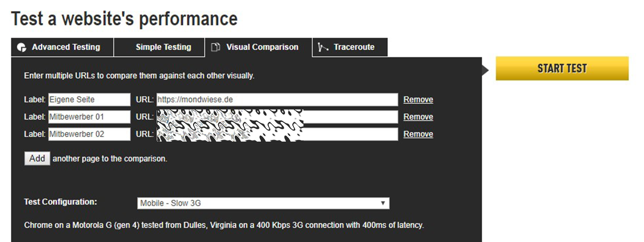Remove the Eigene Seite row

(418, 100)
